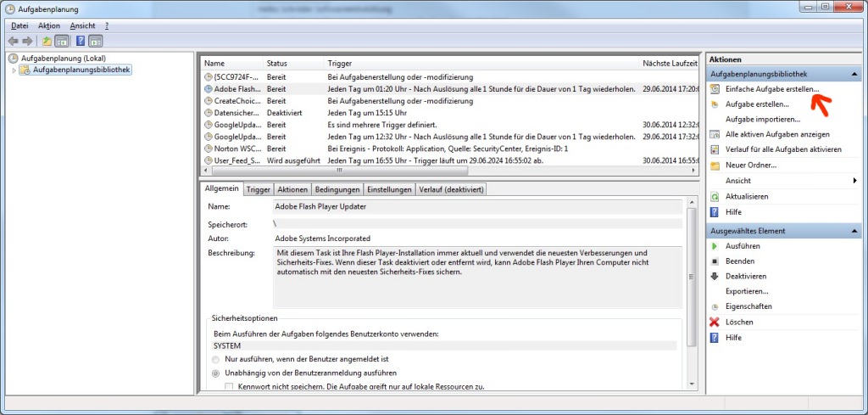868x415 pixels.
Task: Toggle the action pane toolbar icon
Action: (x=97, y=41)
